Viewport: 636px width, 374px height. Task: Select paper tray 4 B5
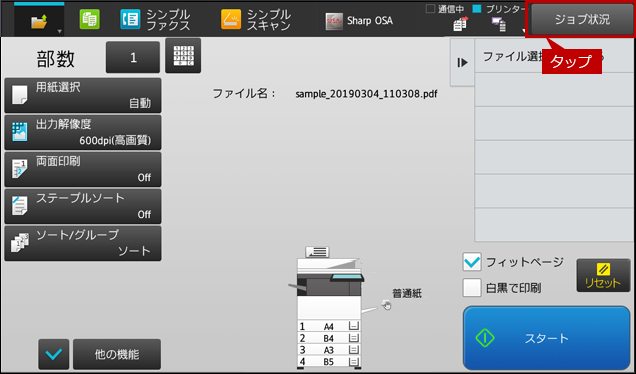[329, 361]
